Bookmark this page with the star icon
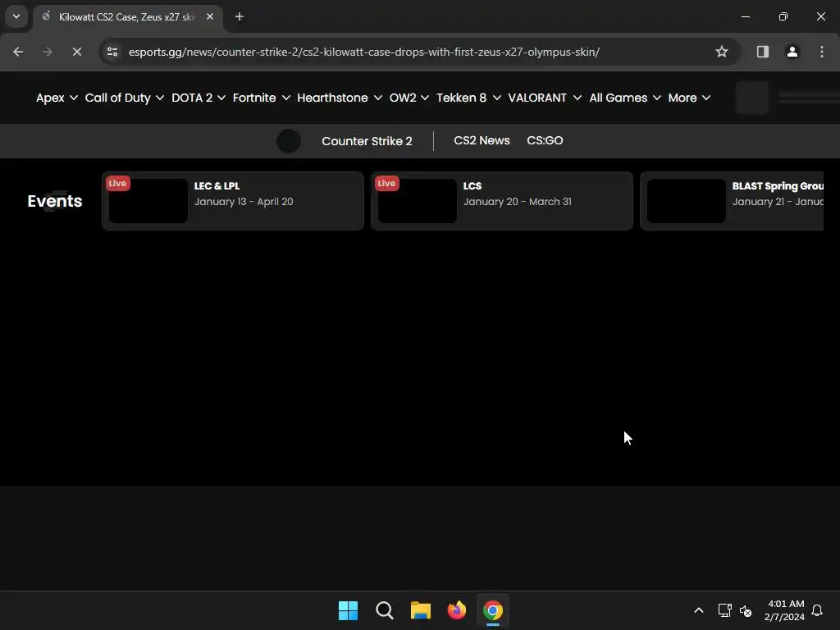This screenshot has height=630, width=840. pyautogui.click(x=722, y=52)
